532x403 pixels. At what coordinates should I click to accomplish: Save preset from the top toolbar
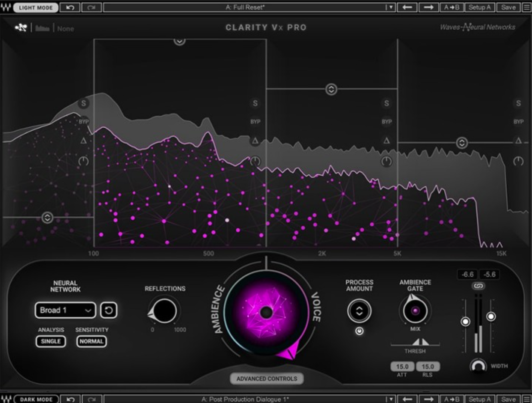point(508,7)
